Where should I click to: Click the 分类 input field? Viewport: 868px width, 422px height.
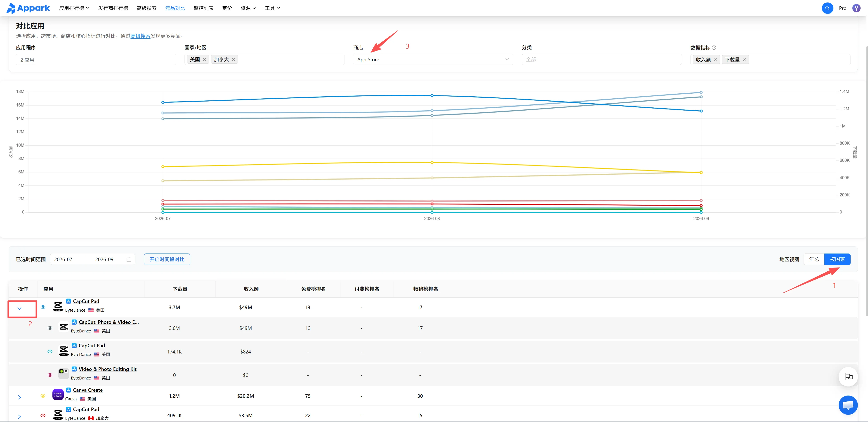click(x=601, y=59)
